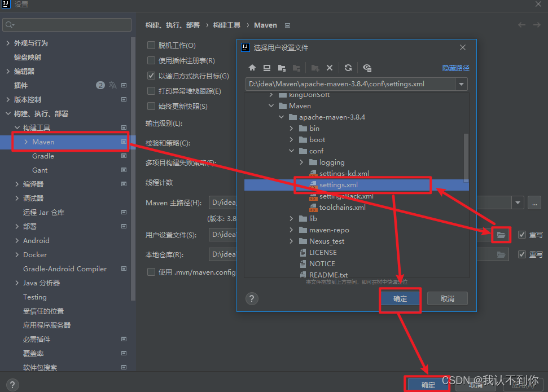Collapse the Maven folder in tree

[x=271, y=106]
